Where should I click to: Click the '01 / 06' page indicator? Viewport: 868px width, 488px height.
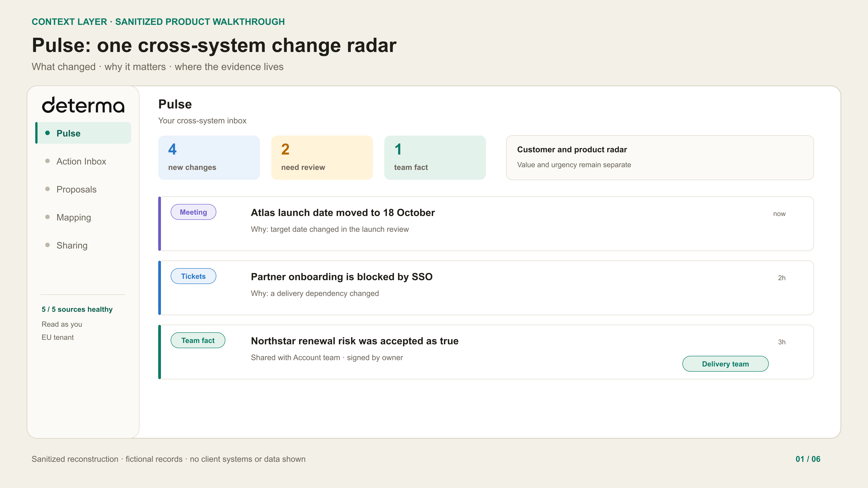[x=808, y=459]
